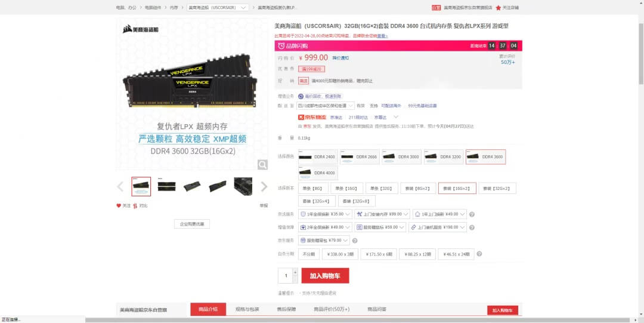Switch to 商品评价(50万+) tab
Image resolution: width=644 pixels, height=323 pixels.
[332, 309]
